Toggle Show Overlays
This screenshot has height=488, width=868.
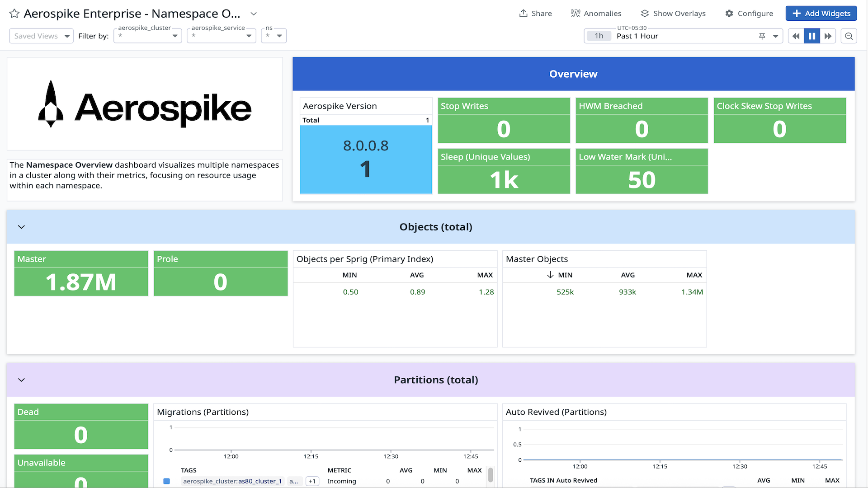[673, 14]
